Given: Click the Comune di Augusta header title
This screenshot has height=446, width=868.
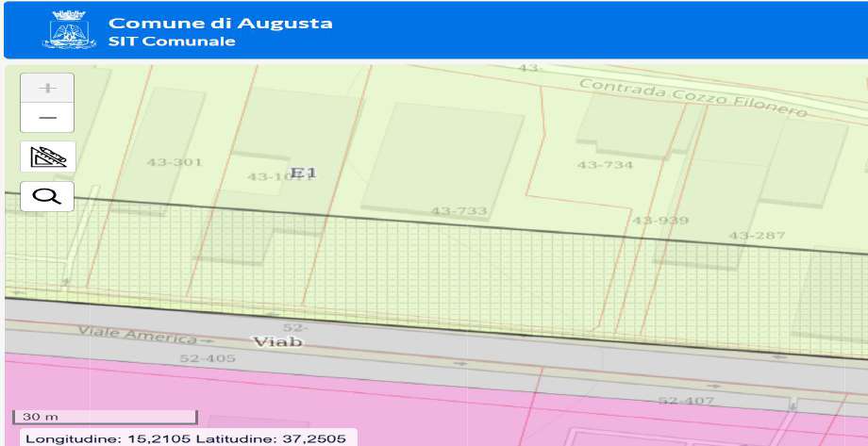Looking at the screenshot, I should click(220, 23).
